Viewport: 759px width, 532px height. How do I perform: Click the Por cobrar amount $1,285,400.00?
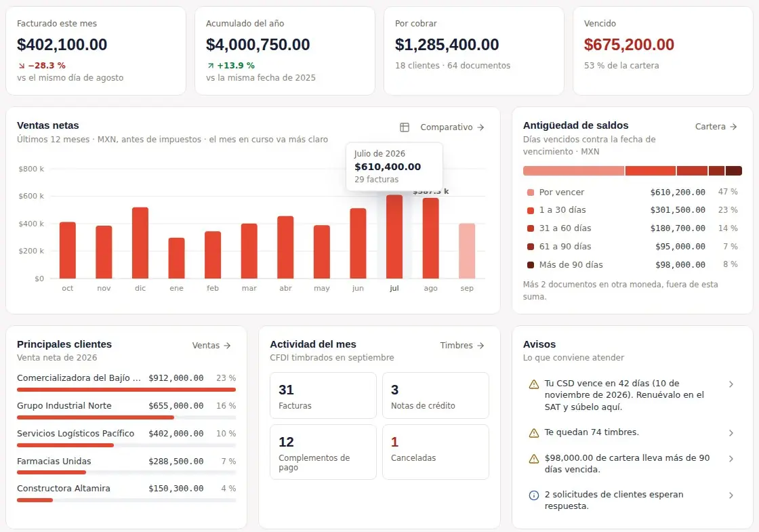click(x=447, y=45)
